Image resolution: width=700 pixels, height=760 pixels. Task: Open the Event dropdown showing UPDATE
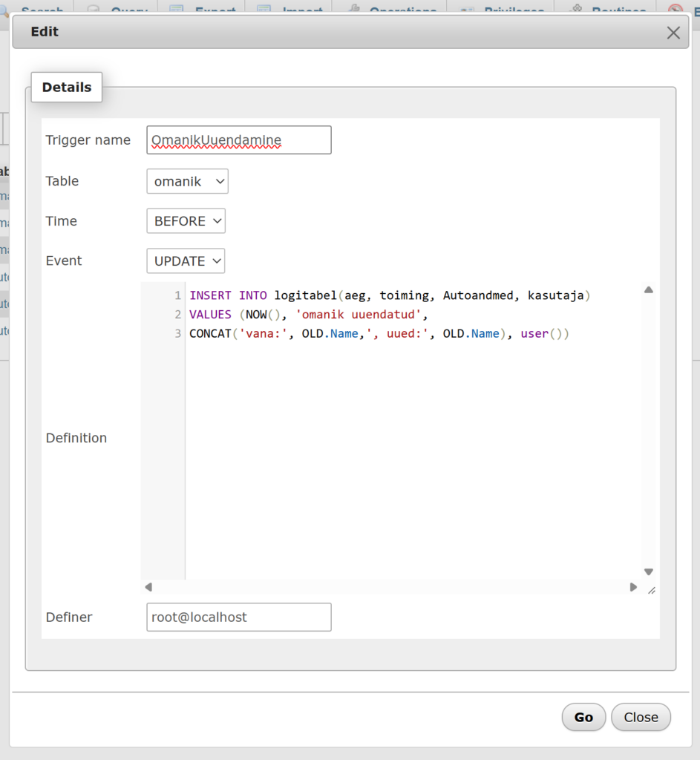tap(186, 261)
